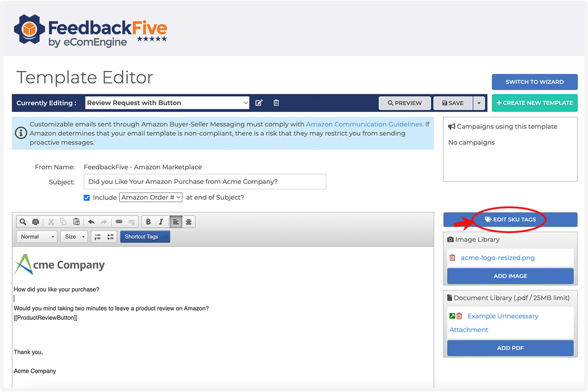Screen dimensions: 588x392
Task: Delete the current template via trash icon
Action: pos(276,103)
